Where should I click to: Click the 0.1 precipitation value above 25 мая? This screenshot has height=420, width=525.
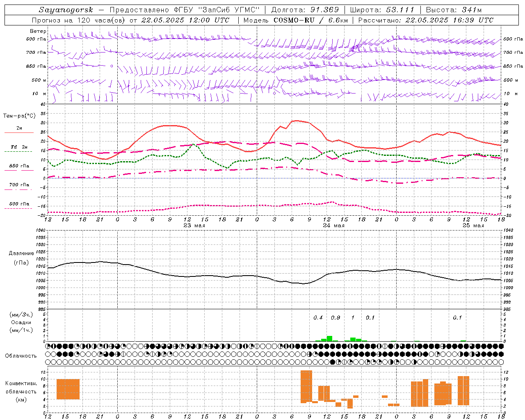[x=457, y=317]
